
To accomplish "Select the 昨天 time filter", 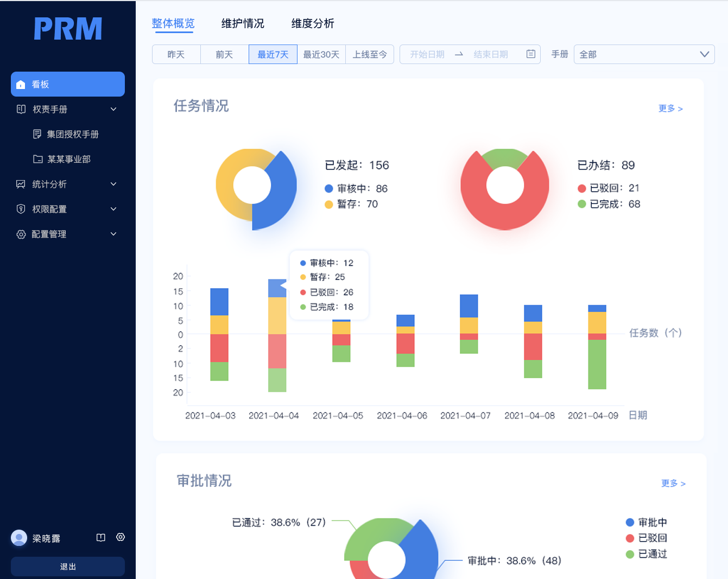I will click(176, 54).
